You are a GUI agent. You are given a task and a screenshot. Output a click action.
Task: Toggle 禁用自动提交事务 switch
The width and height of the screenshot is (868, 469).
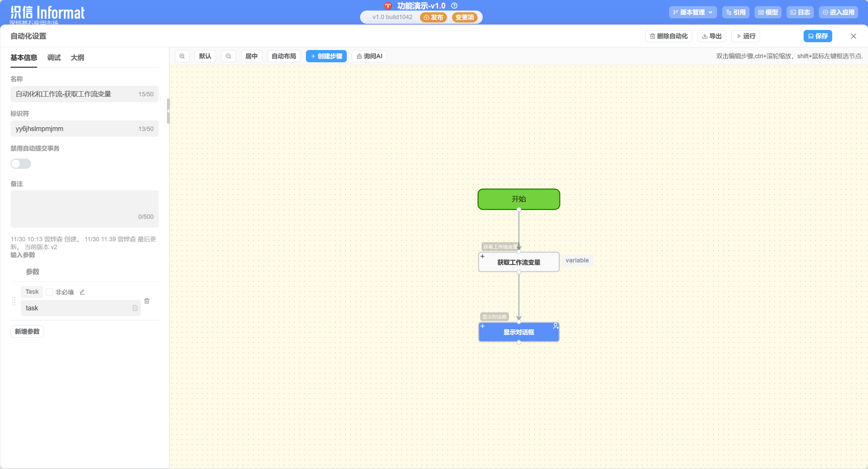coord(21,164)
